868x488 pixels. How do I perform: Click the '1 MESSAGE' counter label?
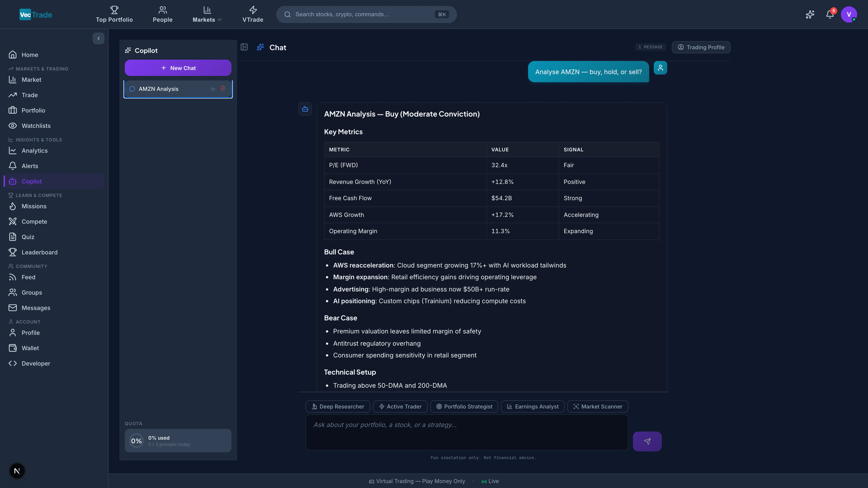pyautogui.click(x=650, y=47)
